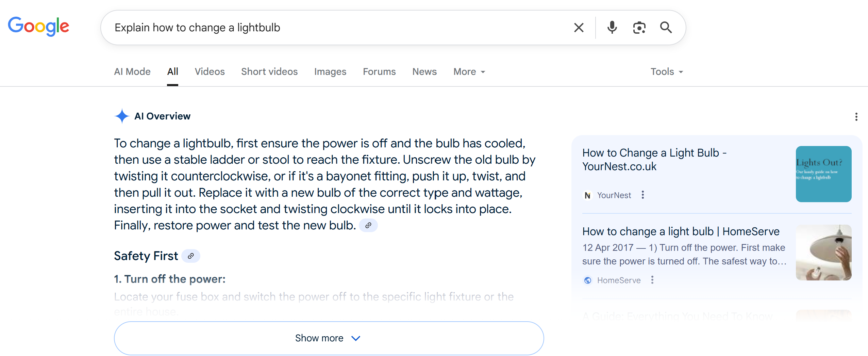
Task: Switch to the AI Mode tab
Action: click(x=132, y=71)
